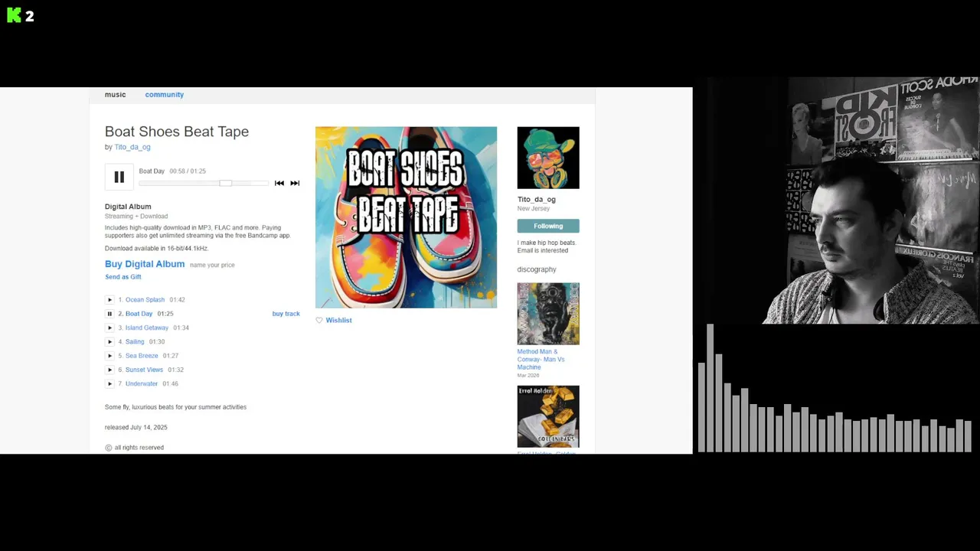Viewport: 980px width, 551px height.
Task: Click the 'New Jersey' location text
Action: coord(534,209)
